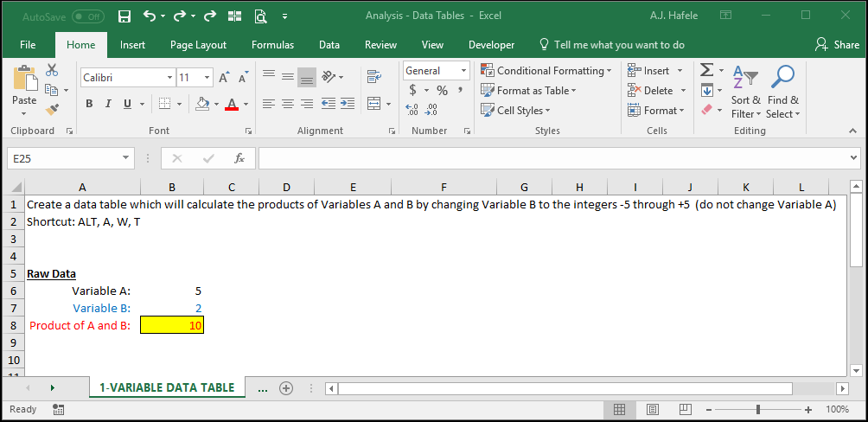
Task: Toggle Center horizontal alignment
Action: click(288, 103)
